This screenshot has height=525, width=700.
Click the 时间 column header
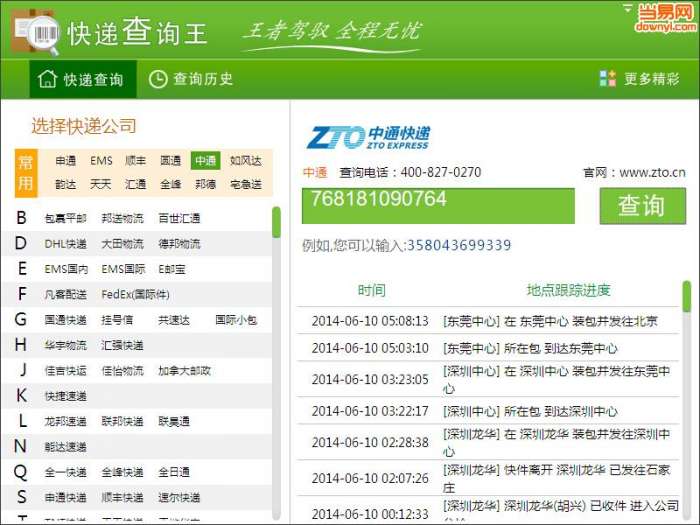tap(371, 291)
